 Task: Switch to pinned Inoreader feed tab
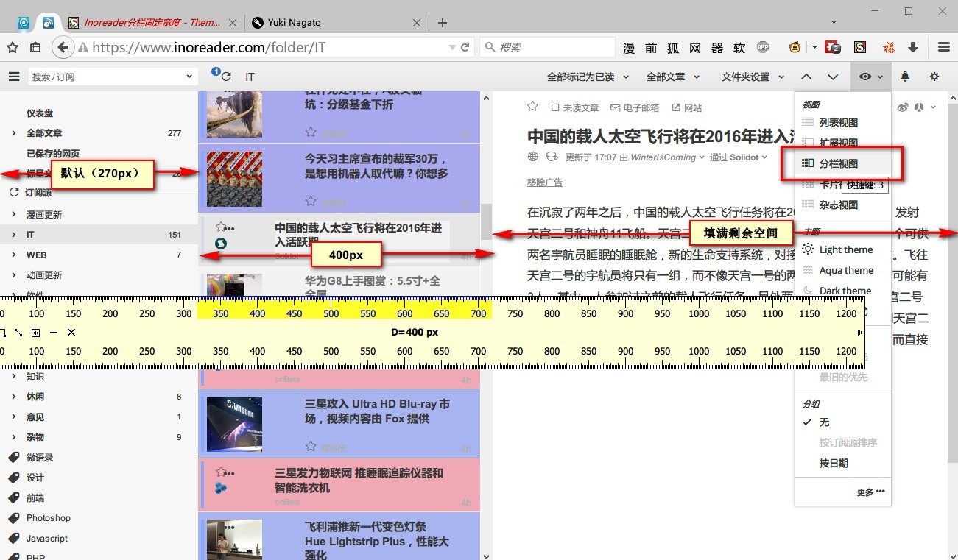coord(48,22)
